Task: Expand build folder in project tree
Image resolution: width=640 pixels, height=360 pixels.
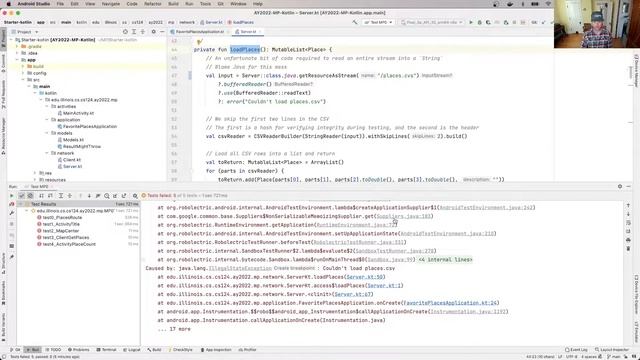Action: [x=23, y=67]
